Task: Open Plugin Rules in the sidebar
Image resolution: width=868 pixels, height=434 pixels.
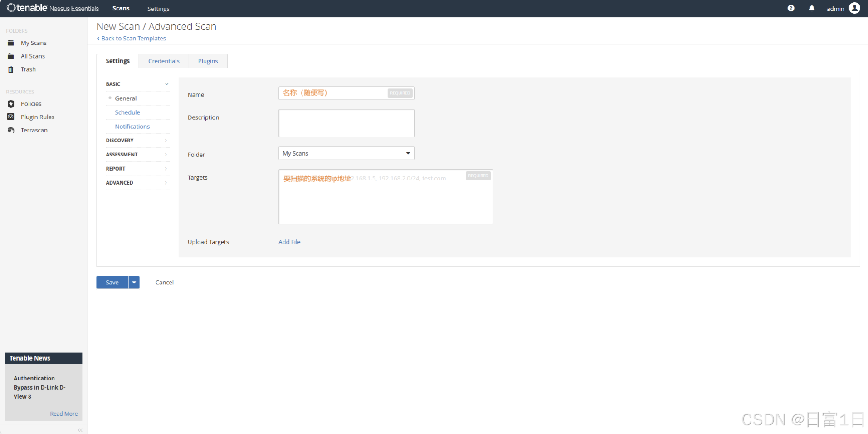Action: 37,117
